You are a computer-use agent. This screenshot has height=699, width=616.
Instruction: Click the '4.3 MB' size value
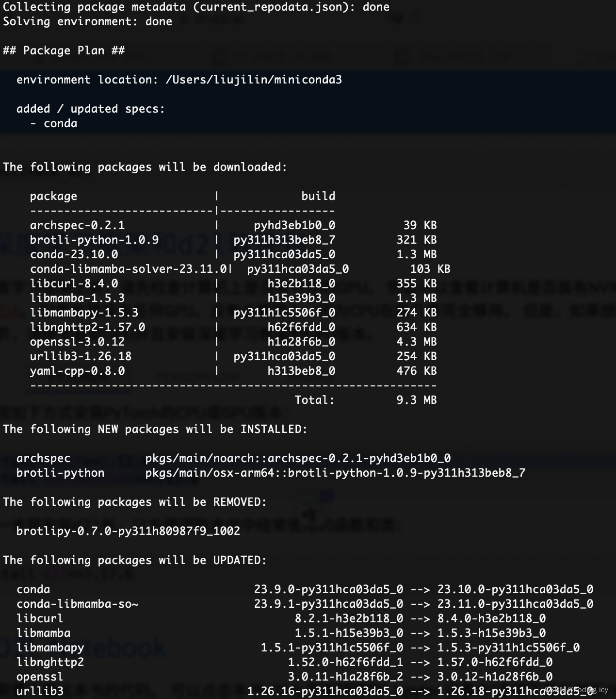pos(417,342)
